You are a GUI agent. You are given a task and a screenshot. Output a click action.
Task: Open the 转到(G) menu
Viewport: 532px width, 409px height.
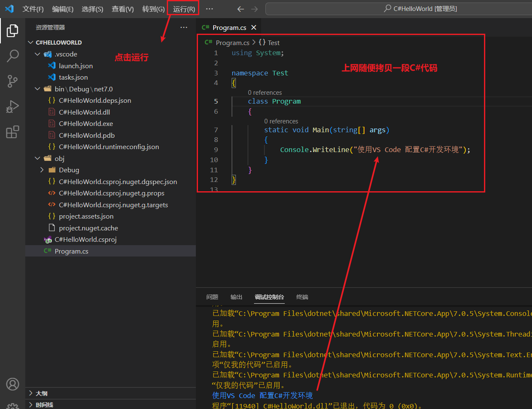pyautogui.click(x=153, y=9)
